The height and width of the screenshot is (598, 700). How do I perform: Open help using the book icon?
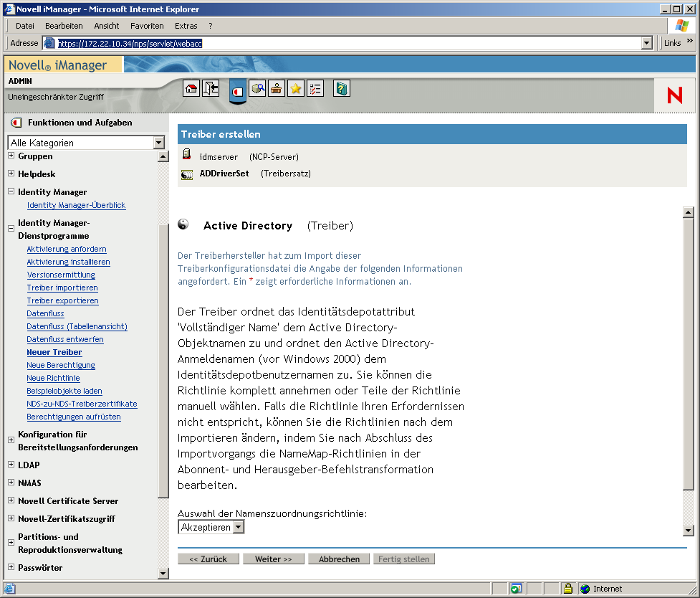[x=342, y=87]
